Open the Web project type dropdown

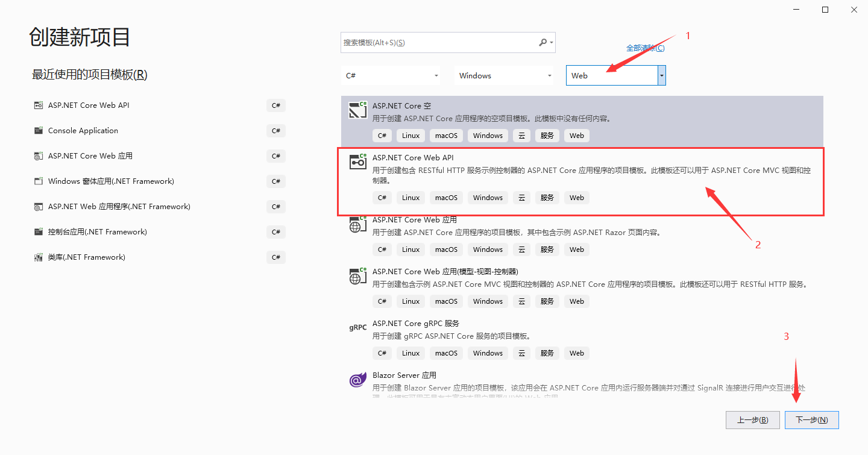[x=662, y=75]
